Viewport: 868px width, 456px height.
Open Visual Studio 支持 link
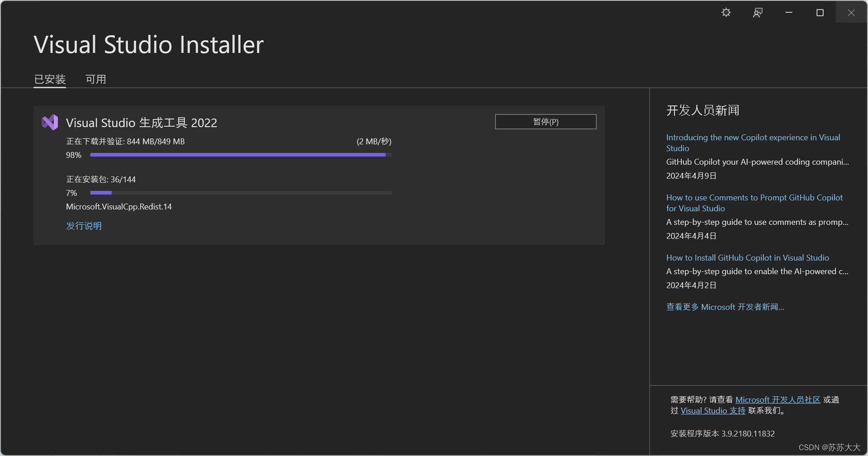(713, 410)
